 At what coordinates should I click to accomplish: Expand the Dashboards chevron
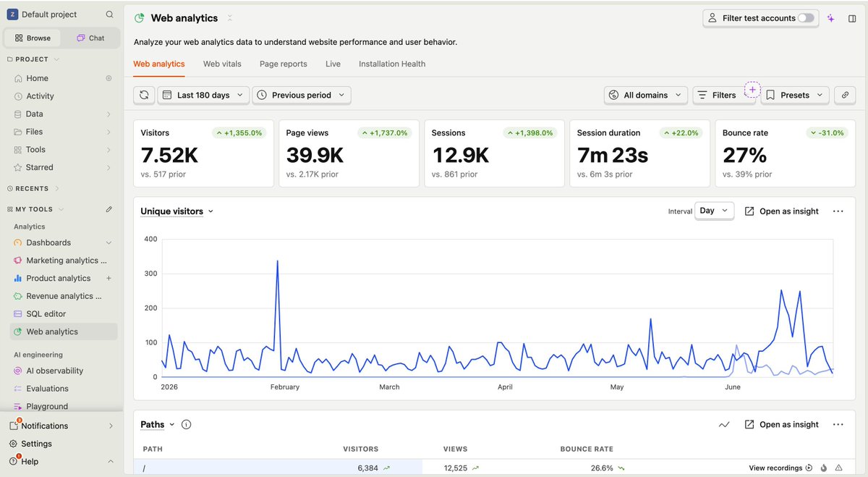(109, 242)
